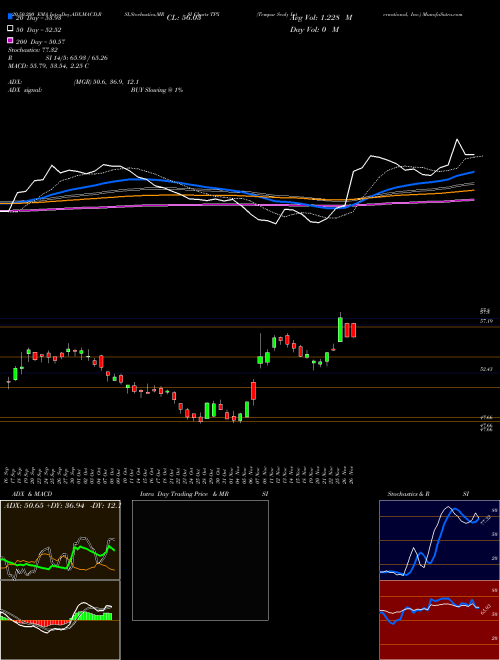The image size is (500, 660).
Task: Click the 57.19 price axis label
Action: tap(487, 321)
